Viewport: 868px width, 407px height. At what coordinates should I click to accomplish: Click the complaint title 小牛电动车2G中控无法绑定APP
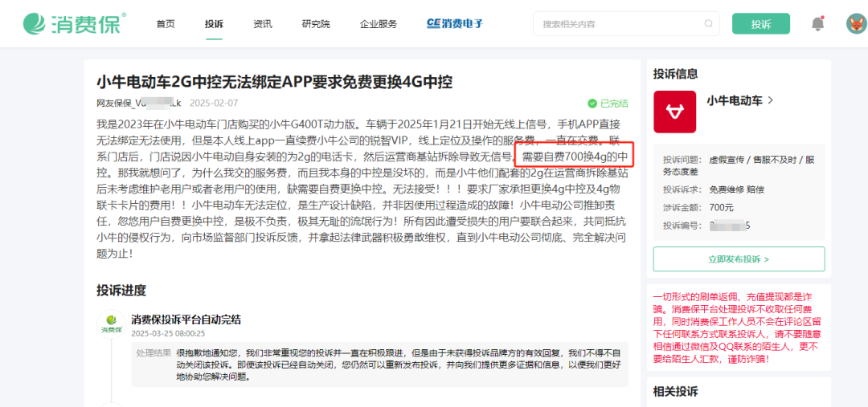(x=275, y=83)
